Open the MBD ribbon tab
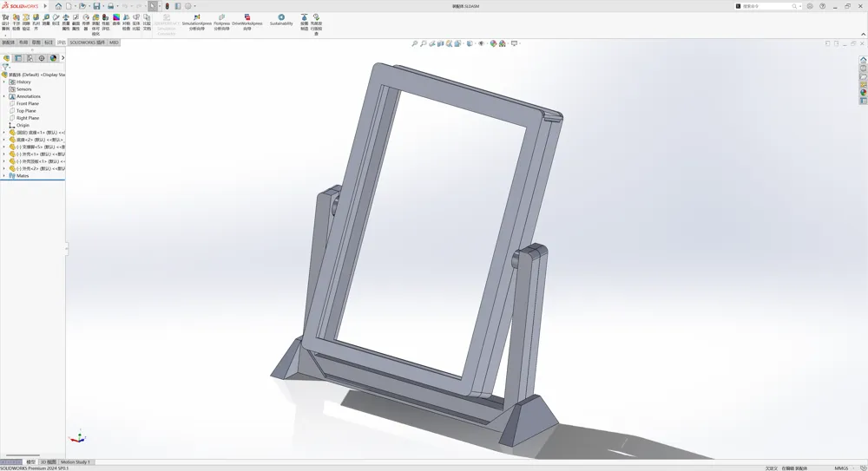 114,42
